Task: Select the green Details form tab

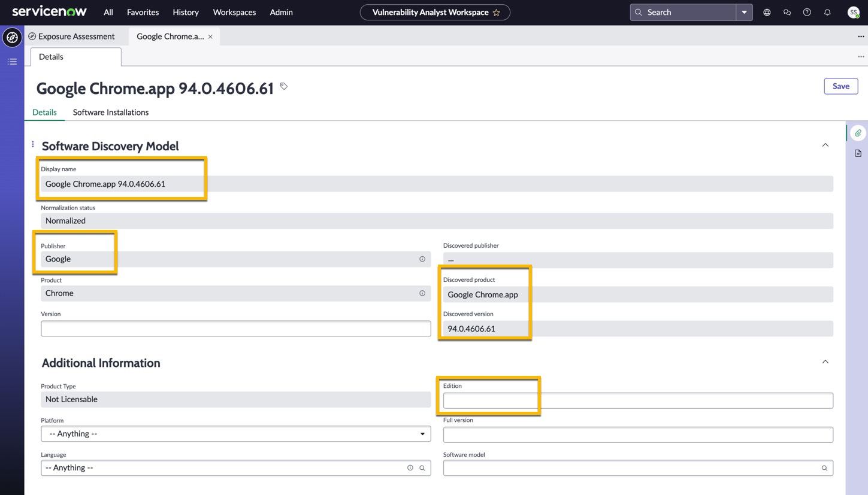Action: (x=44, y=112)
